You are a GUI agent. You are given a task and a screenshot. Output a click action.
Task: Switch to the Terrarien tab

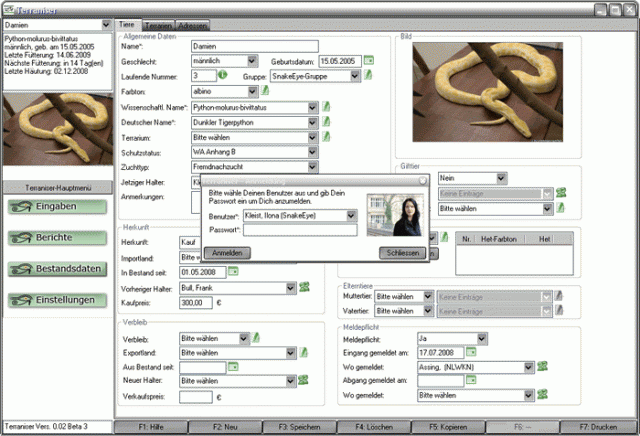[x=158, y=25]
